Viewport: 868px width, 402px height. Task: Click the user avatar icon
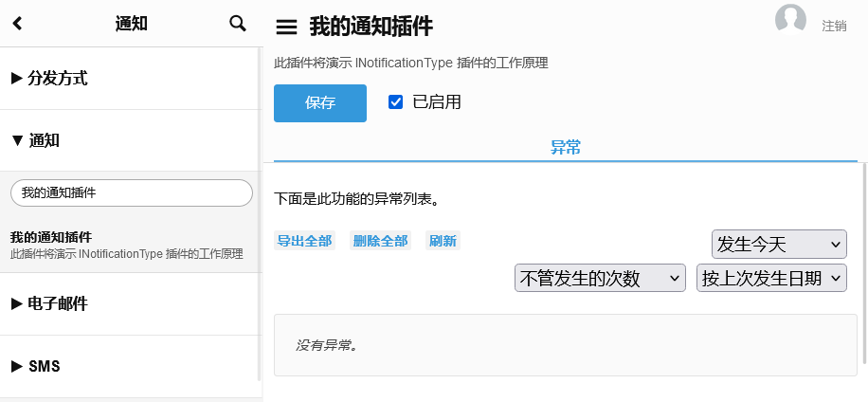point(790,20)
